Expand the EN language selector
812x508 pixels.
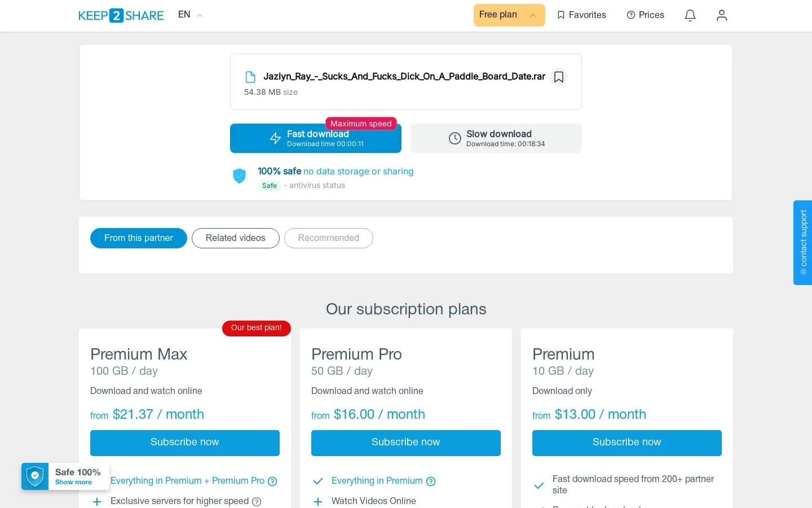point(190,15)
